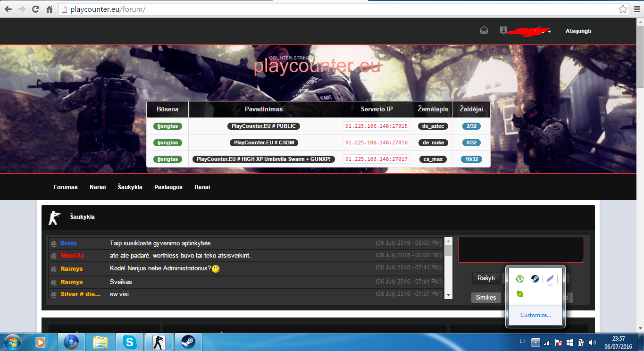The width and height of the screenshot is (644, 351).
Task: Open Brota's profile in the shoutbox
Action: [x=68, y=243]
